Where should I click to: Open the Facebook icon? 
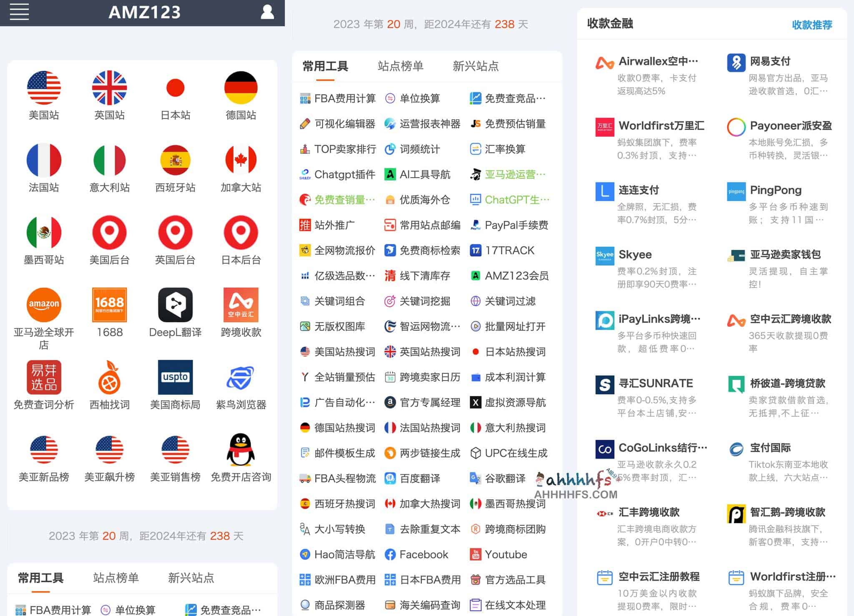pos(391,554)
